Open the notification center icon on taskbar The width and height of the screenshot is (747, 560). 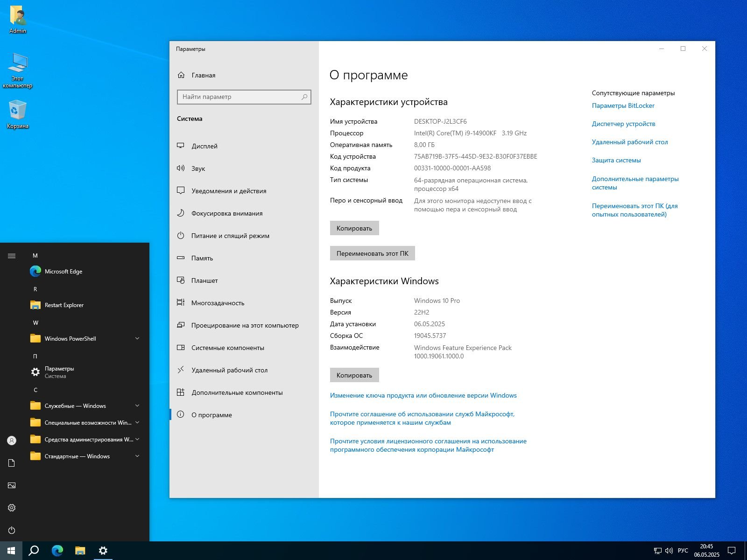[732, 551]
